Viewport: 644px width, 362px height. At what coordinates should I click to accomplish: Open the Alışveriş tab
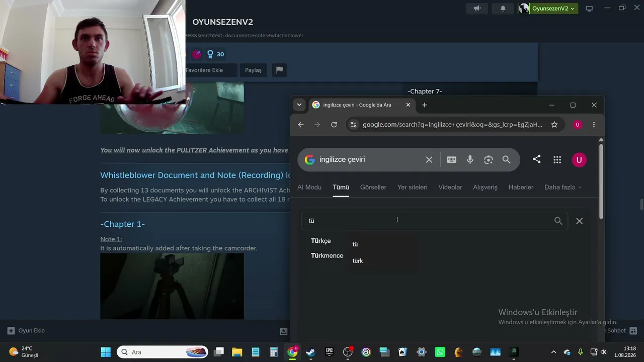(486, 187)
